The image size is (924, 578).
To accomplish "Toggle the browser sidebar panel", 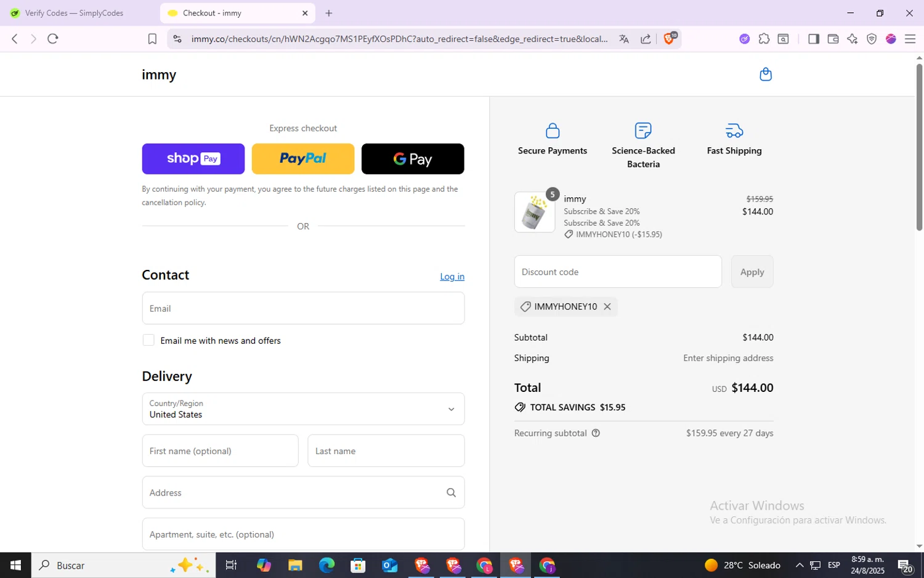I will [x=813, y=39].
